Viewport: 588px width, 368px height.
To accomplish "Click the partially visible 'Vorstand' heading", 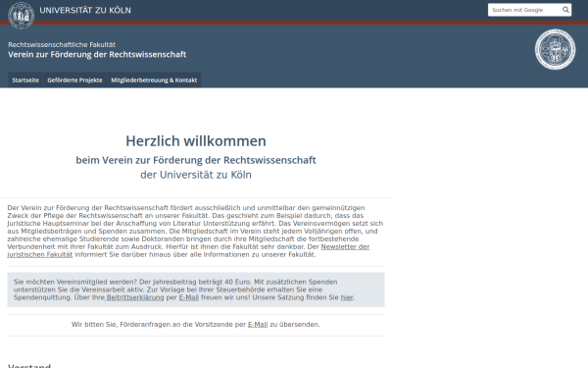I will (29, 365).
